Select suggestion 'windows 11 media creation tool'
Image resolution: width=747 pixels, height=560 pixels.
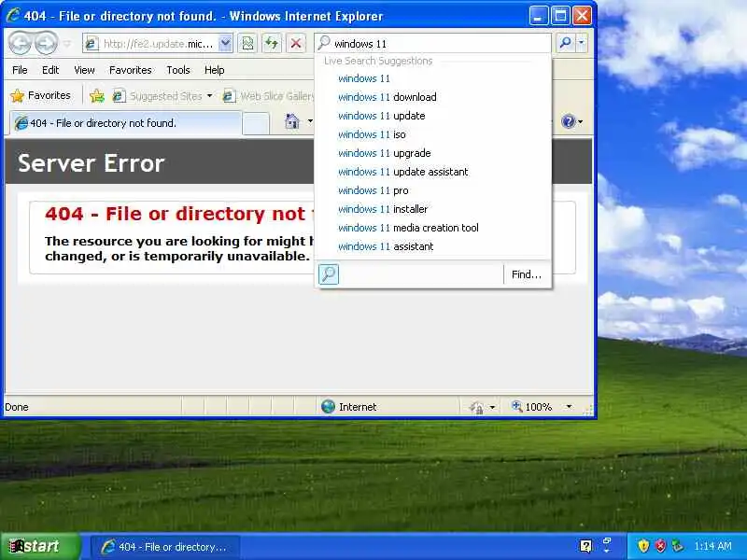click(x=432, y=228)
